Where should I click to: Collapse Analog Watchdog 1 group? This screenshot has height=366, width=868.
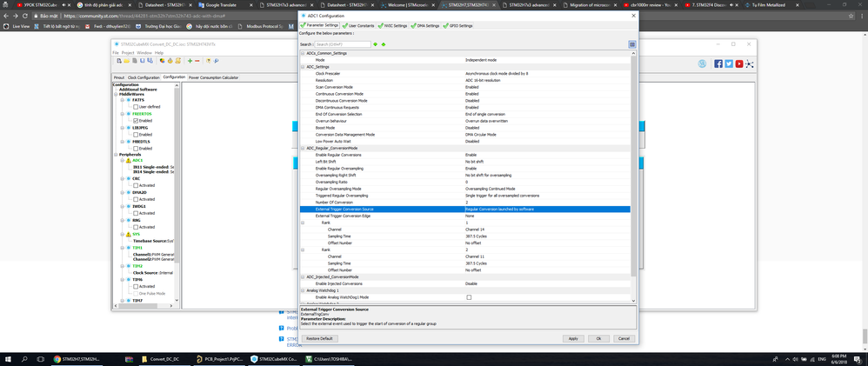(303, 290)
